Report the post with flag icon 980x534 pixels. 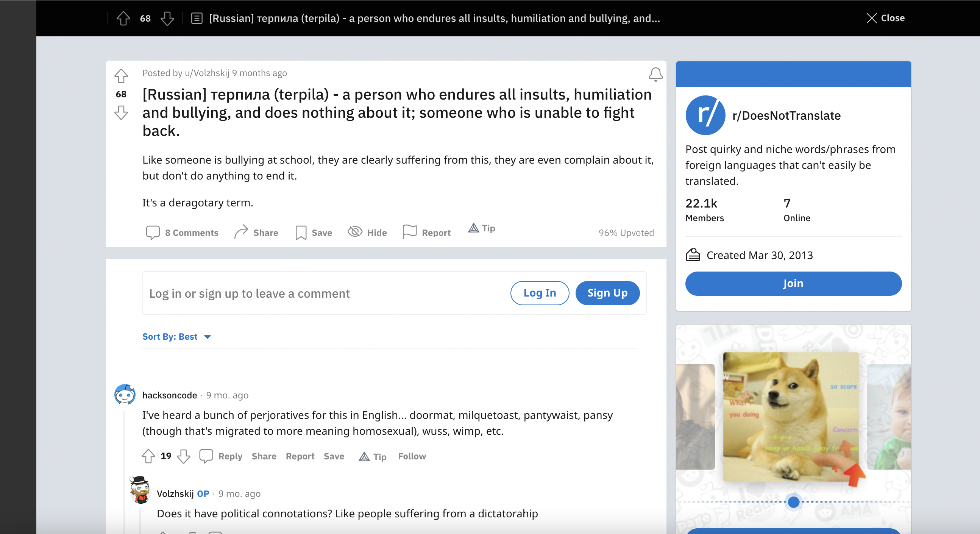point(426,232)
